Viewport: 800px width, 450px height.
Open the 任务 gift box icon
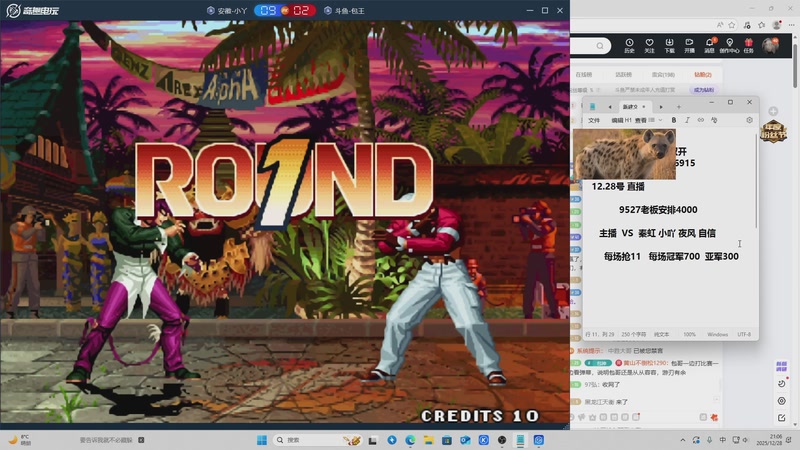pos(748,45)
